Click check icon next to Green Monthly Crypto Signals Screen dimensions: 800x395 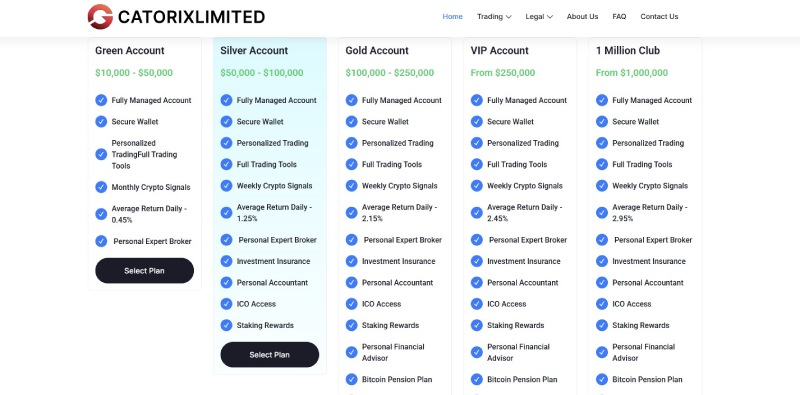[101, 187]
